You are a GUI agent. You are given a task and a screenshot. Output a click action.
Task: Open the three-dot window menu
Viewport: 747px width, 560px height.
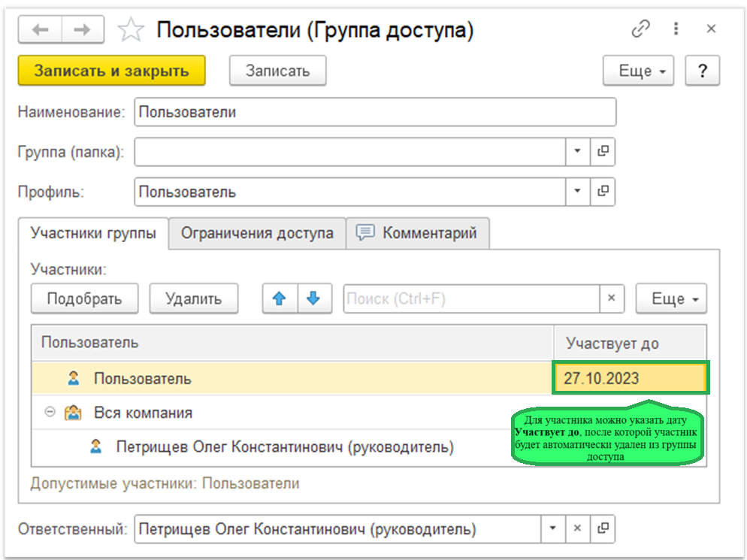[676, 29]
